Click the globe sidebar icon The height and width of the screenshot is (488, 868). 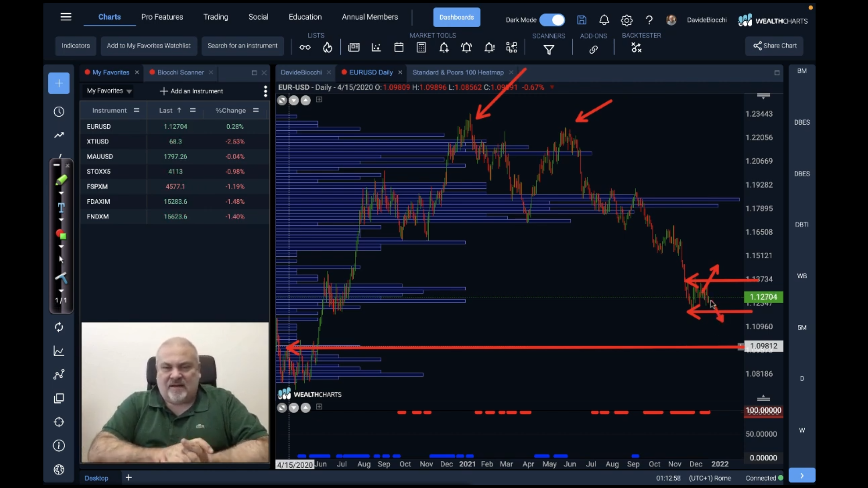click(59, 469)
